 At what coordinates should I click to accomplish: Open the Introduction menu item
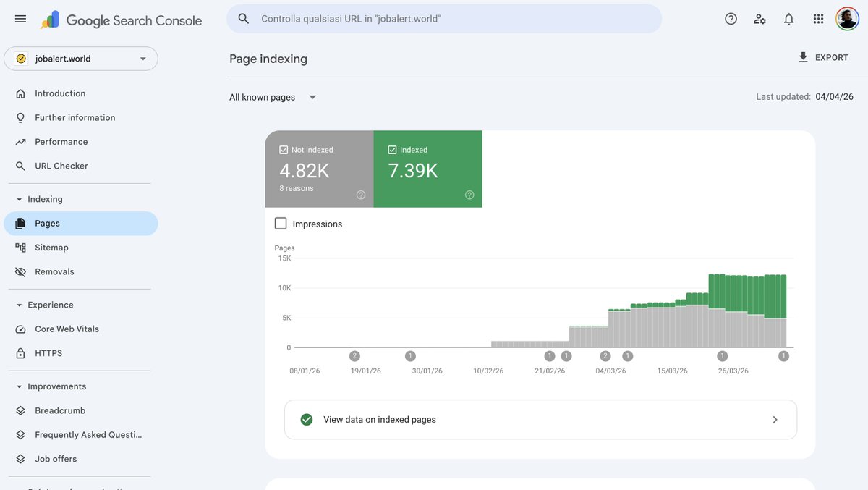[81, 93]
